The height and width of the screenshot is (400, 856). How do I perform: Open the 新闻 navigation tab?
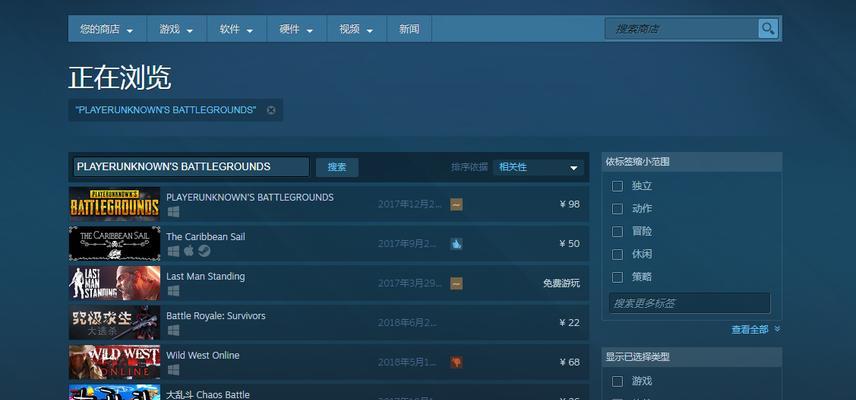tap(409, 29)
